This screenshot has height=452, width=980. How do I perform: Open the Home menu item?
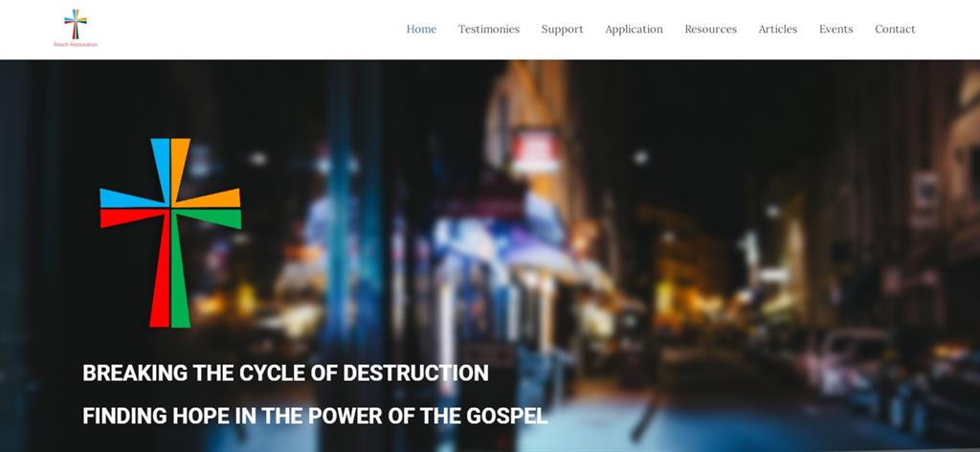[x=421, y=29]
